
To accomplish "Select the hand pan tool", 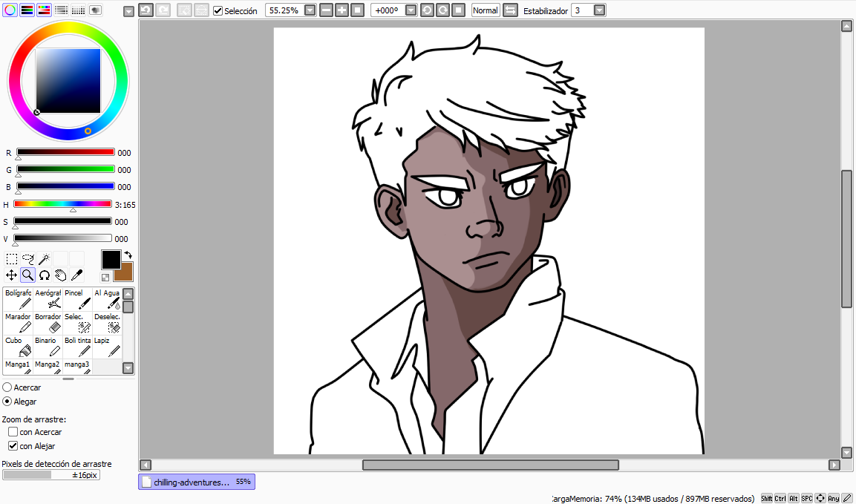I will click(x=61, y=275).
